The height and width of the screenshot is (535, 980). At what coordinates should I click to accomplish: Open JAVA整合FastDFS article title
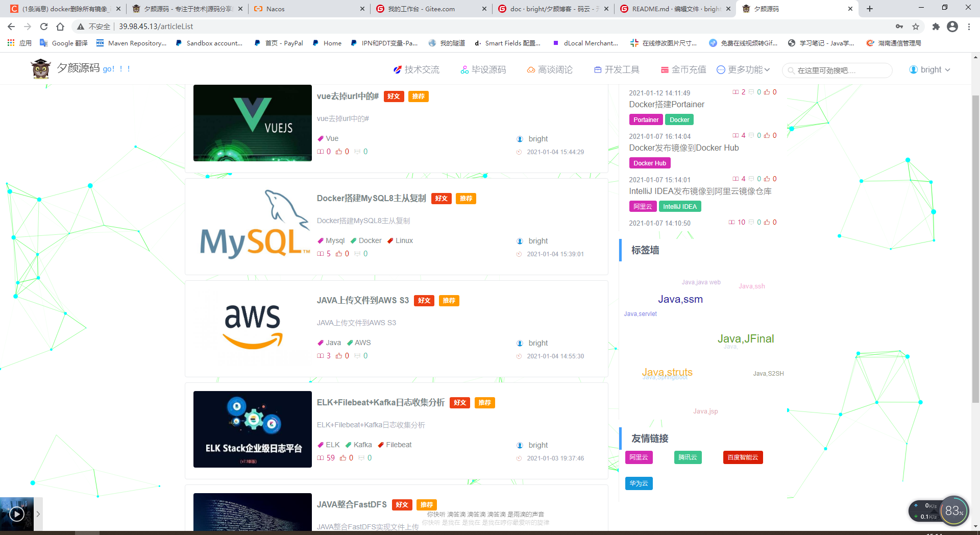click(352, 504)
